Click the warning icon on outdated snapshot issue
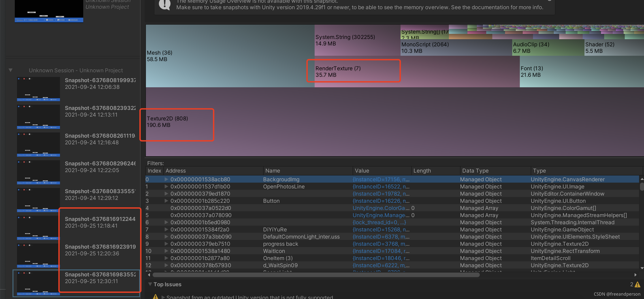The width and height of the screenshot is (644, 299). 156,297
